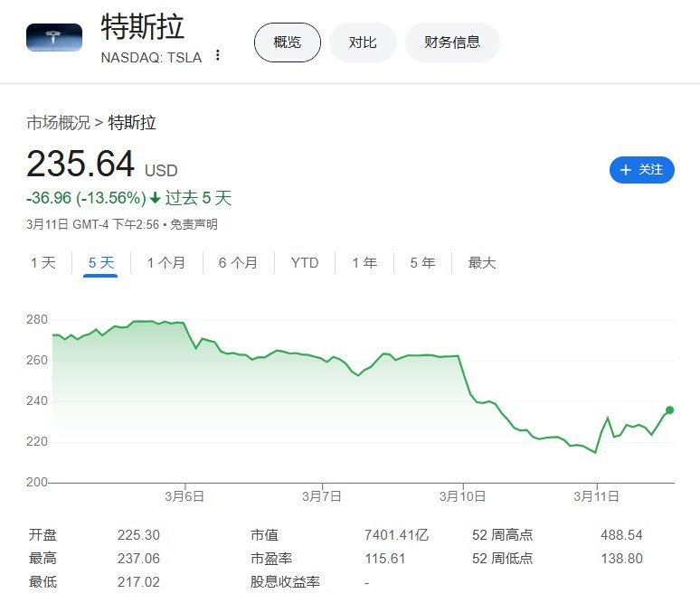This screenshot has height=603, width=700.
Task: Open the 财务信息 tab
Action: 452,42
